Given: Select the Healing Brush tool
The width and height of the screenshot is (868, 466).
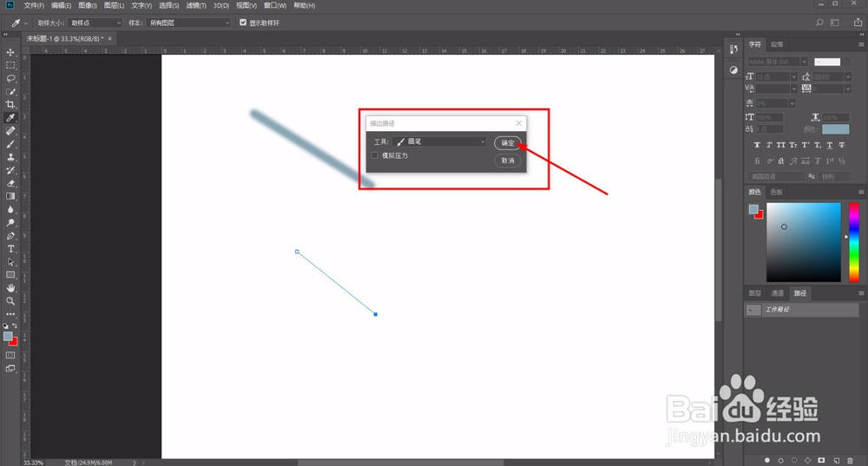Looking at the screenshot, I should (10, 131).
